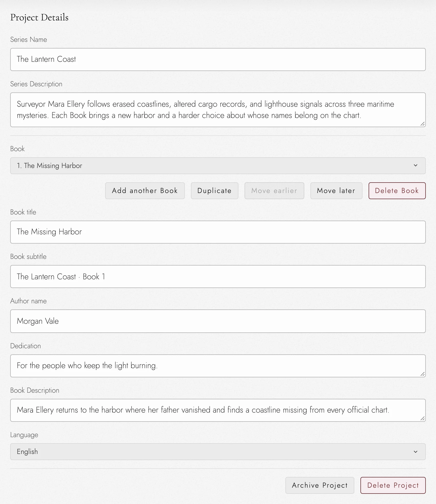Edit the Dedication text area
This screenshot has height=504, width=436.
pyautogui.click(x=218, y=366)
